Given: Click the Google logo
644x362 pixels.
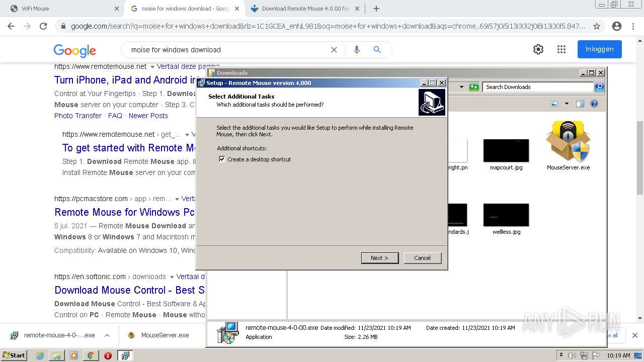Looking at the screenshot, I should coord(74,50).
